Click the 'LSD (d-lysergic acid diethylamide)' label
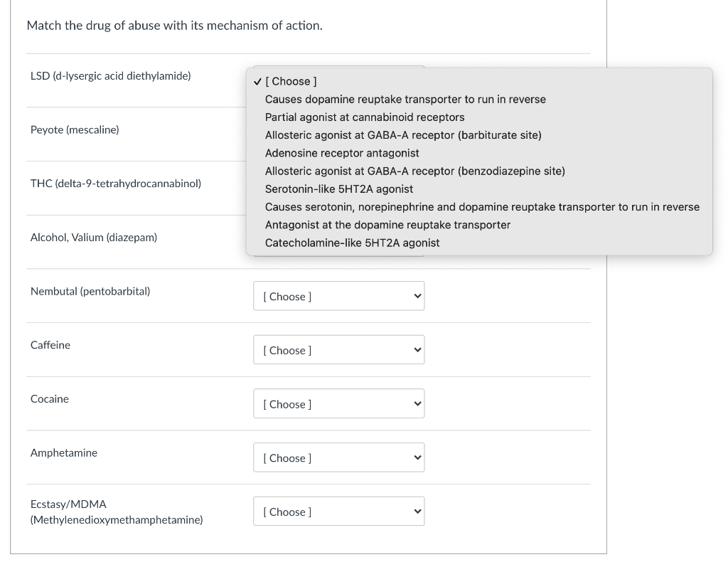728x572 pixels. [x=111, y=75]
